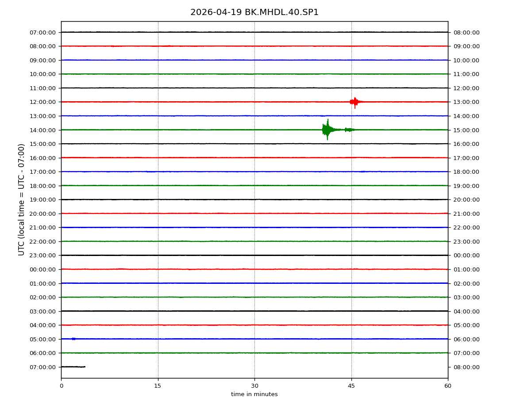Click the small blue blip on the 05:00 trace

73,339
